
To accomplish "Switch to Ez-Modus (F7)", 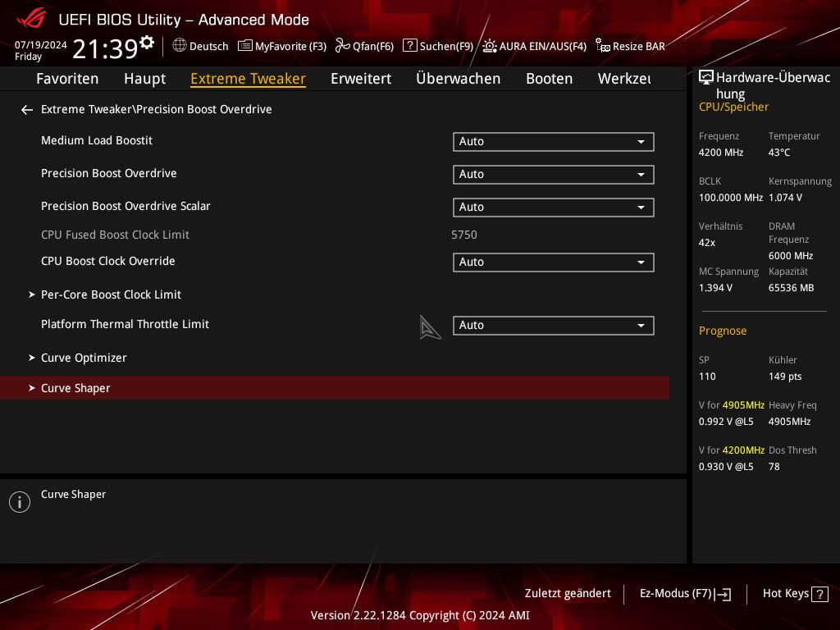I will (676, 594).
